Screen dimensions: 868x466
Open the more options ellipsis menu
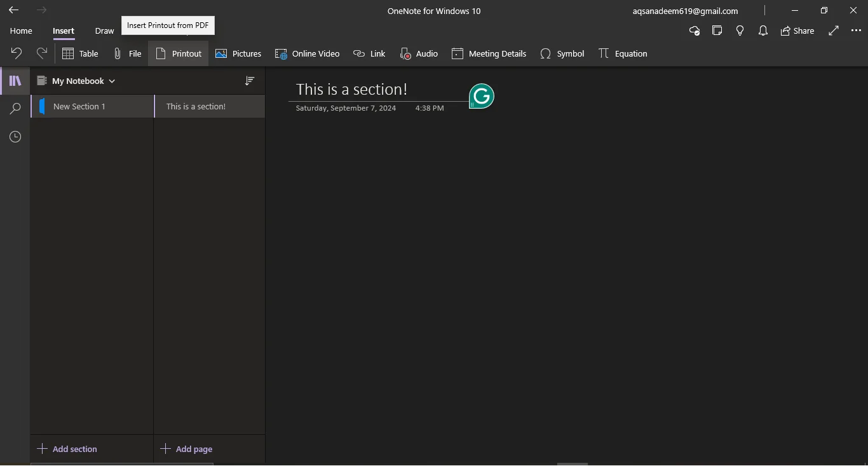pyautogui.click(x=856, y=31)
